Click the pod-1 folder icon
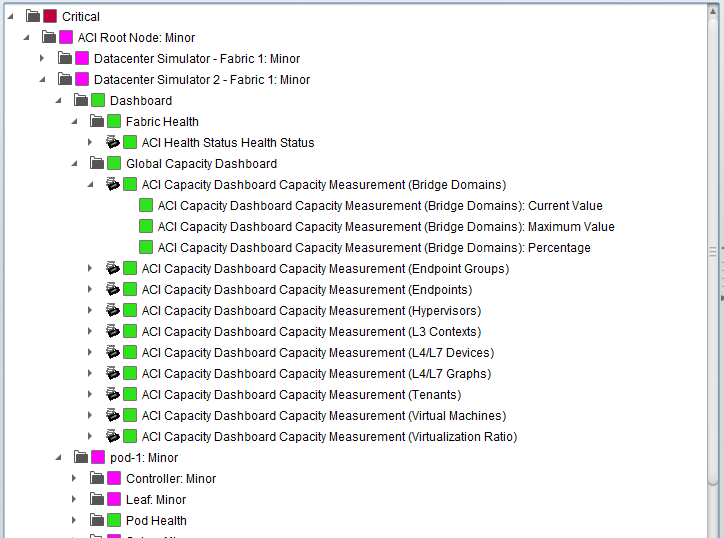Image resolution: width=724 pixels, height=538 pixels. pyautogui.click(x=81, y=458)
